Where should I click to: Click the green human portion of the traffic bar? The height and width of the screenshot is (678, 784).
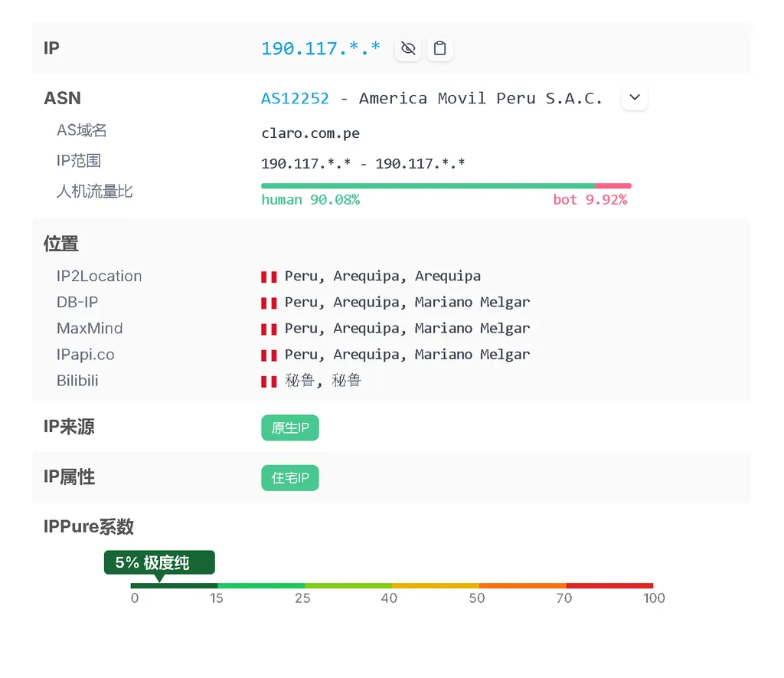[421, 185]
